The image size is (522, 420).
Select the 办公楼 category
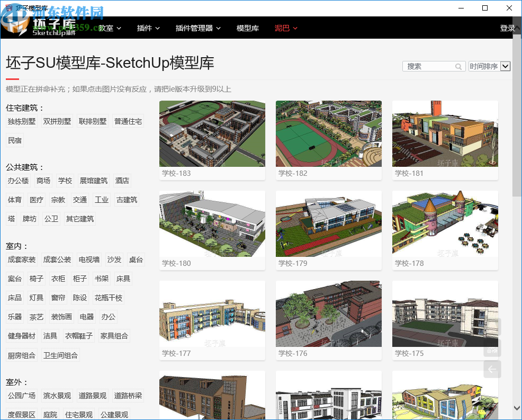tap(19, 181)
